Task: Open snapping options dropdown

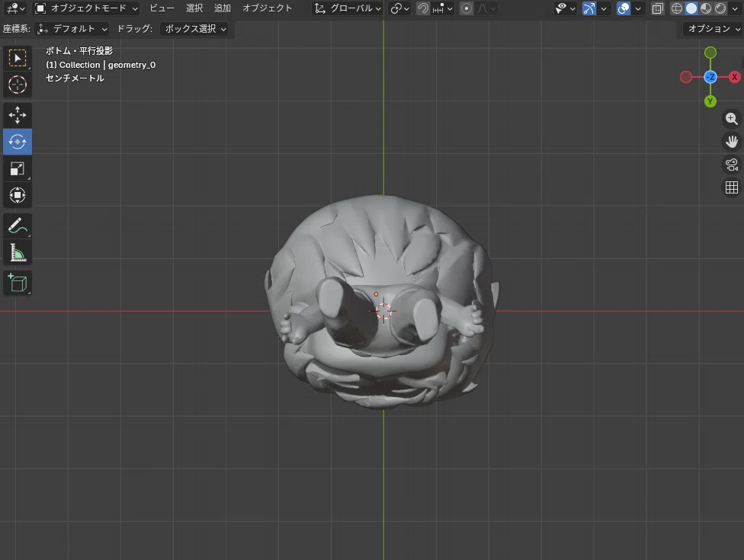Action: click(443, 8)
